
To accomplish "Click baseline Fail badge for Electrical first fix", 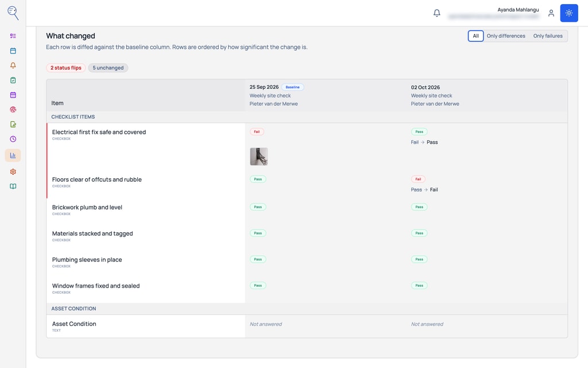I will (x=257, y=132).
